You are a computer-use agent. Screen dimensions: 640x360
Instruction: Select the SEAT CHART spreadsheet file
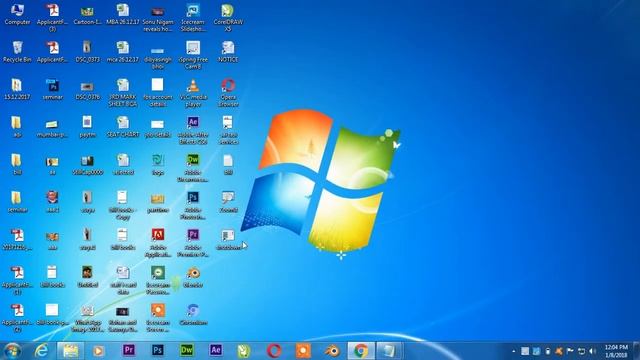point(123,127)
